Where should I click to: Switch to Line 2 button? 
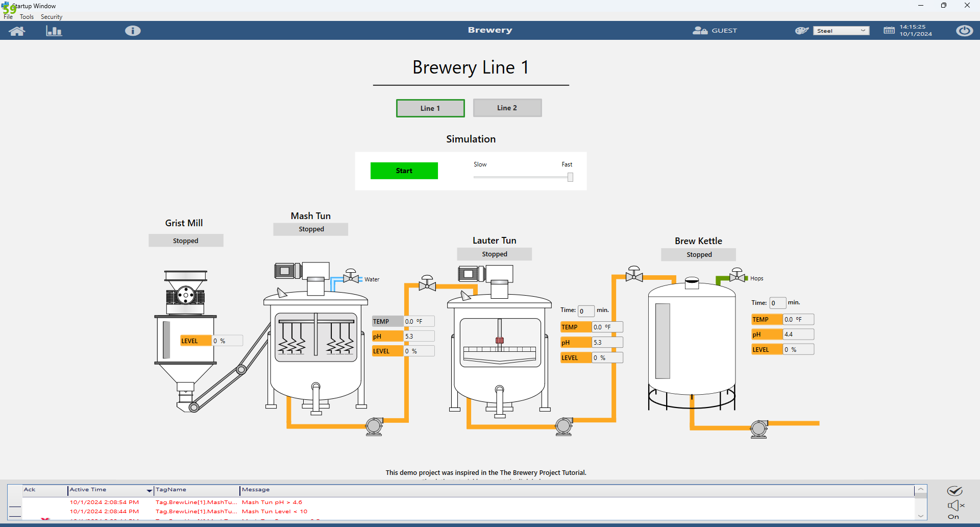507,108
